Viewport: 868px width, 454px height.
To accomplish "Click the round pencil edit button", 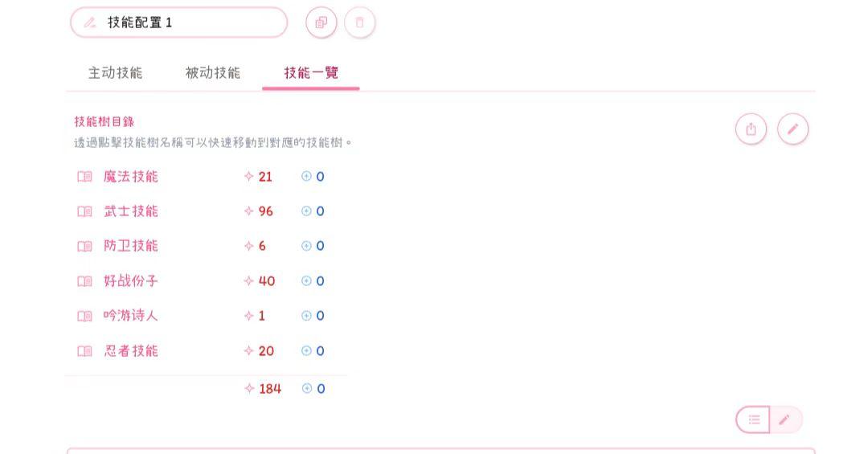I will [792, 129].
